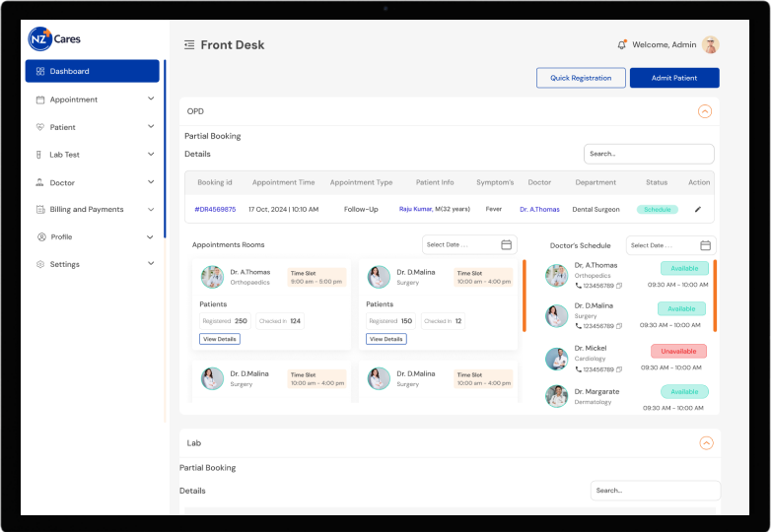The height and width of the screenshot is (532, 771).
Task: Select Lab Test in the sidebar
Action: click(65, 155)
